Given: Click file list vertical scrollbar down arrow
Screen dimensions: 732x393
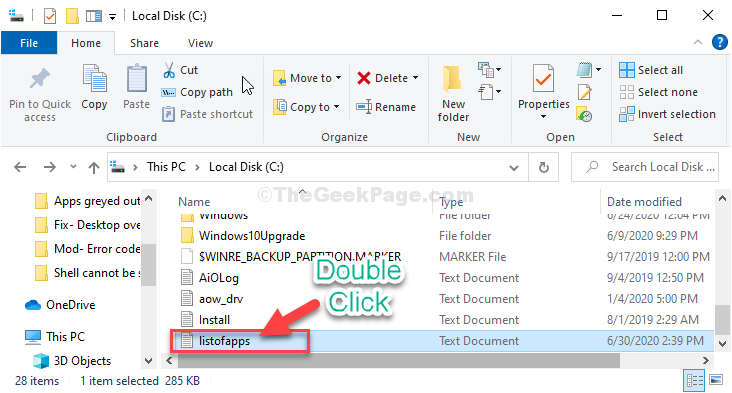Looking at the screenshot, I should pos(722,344).
